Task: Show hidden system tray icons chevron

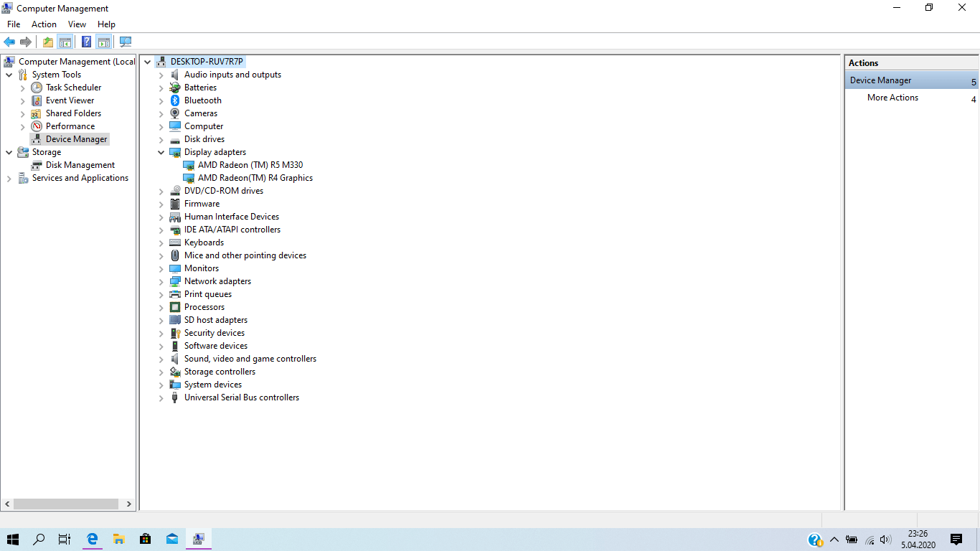Action: click(x=834, y=540)
